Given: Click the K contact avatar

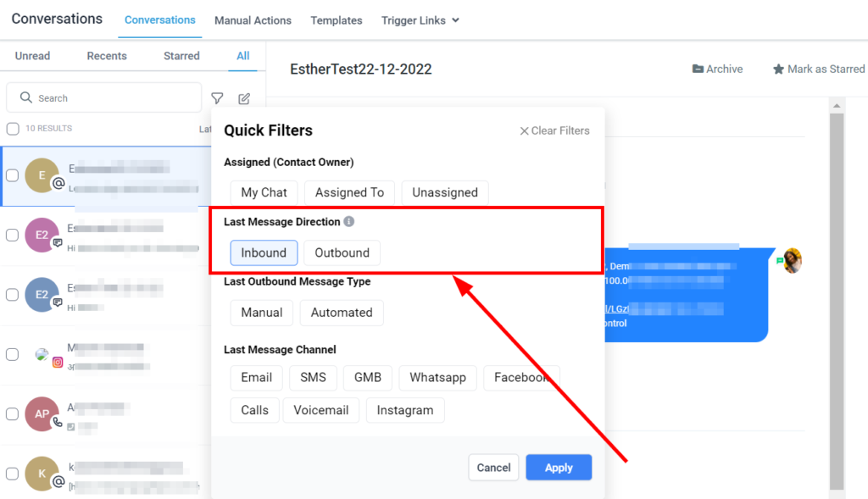Looking at the screenshot, I should [42, 474].
